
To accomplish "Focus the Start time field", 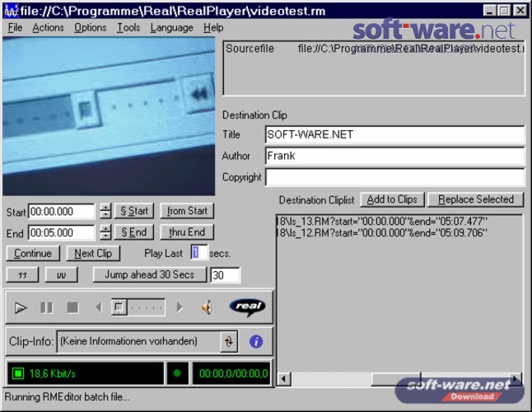I will click(62, 212).
